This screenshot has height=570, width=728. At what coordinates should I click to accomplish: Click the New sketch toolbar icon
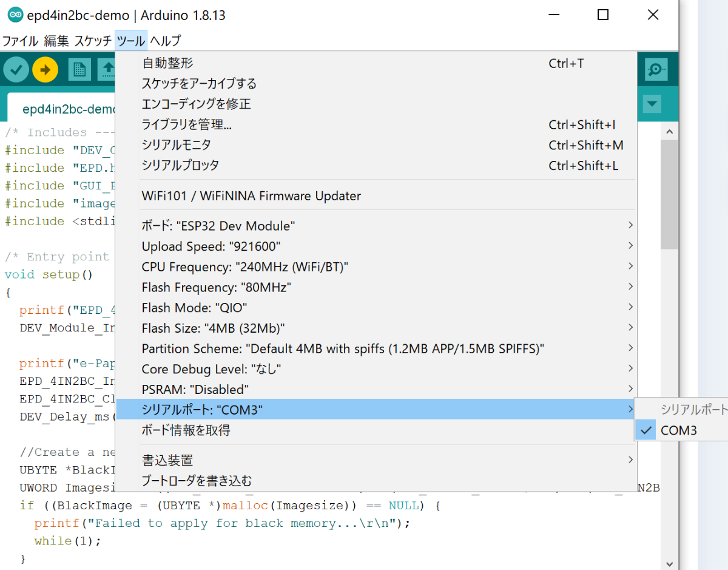click(x=79, y=70)
